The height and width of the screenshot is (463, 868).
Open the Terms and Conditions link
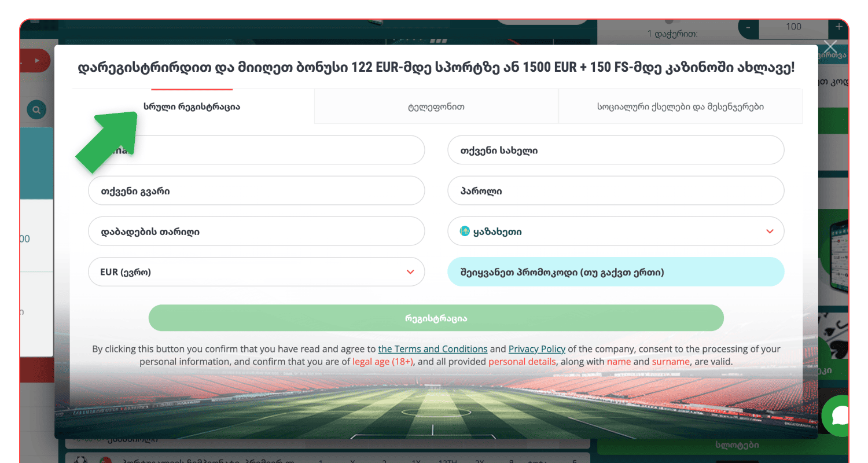pos(432,349)
